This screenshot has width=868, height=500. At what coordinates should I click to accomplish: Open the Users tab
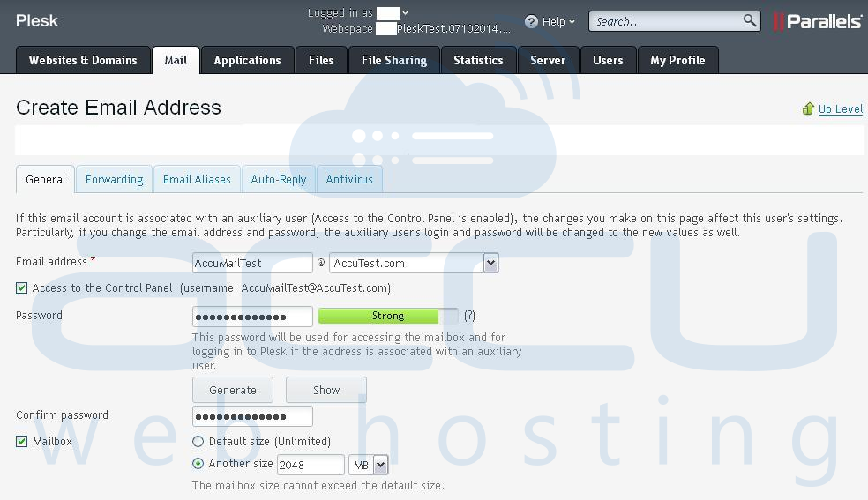pyautogui.click(x=608, y=60)
